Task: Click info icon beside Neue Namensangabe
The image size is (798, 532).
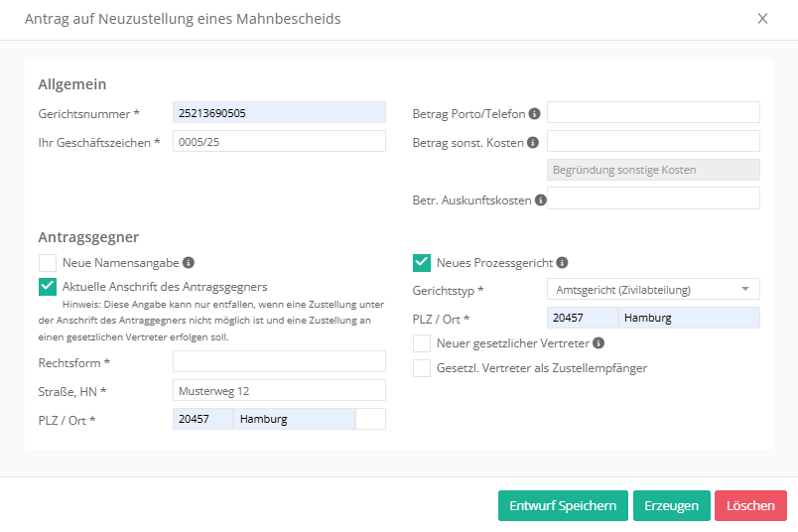Action: pos(189,263)
